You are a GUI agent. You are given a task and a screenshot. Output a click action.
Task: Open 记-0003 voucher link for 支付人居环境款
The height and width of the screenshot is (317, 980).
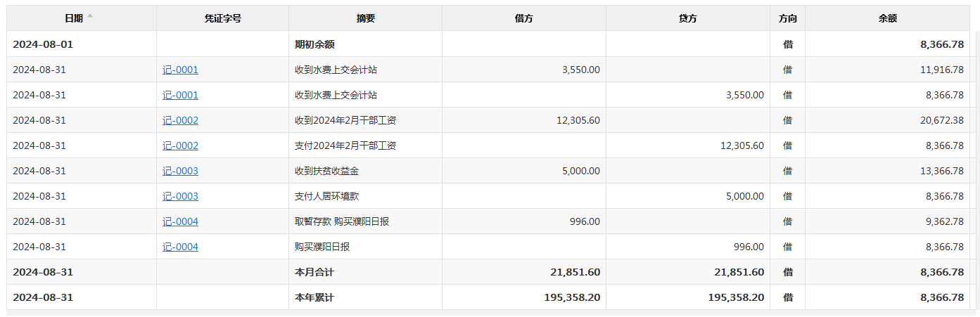(x=180, y=196)
